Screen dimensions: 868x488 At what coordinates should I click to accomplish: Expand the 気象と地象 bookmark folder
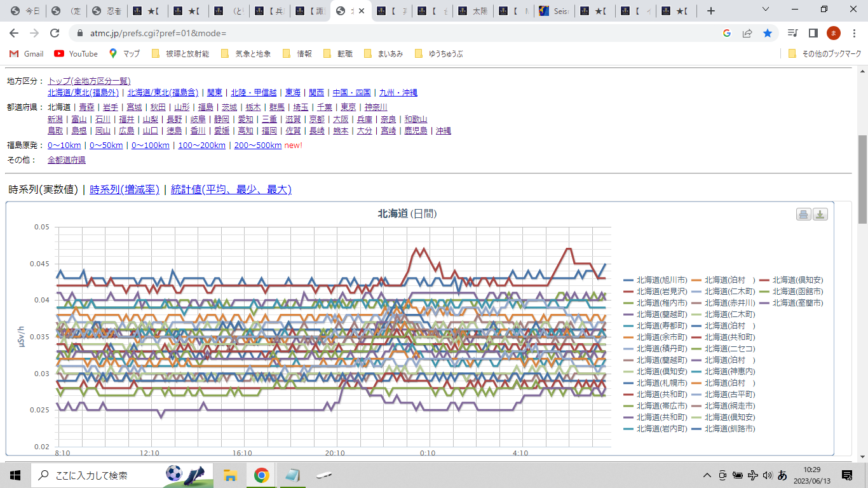click(245, 54)
